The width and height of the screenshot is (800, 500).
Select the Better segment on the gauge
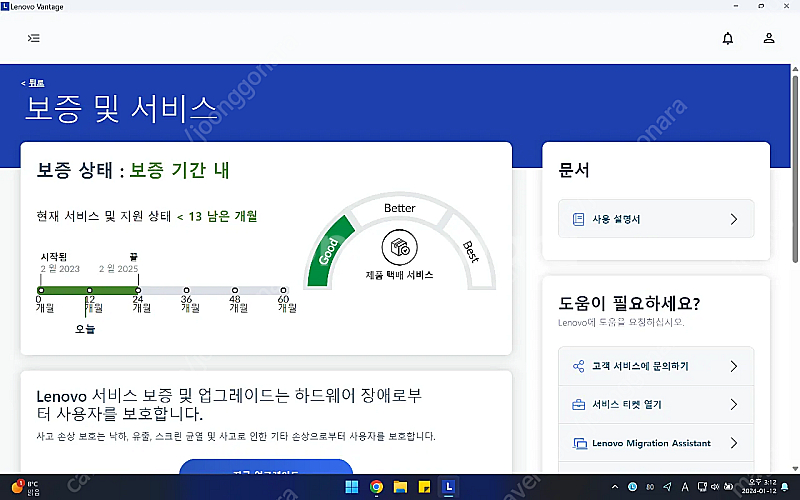(x=400, y=207)
